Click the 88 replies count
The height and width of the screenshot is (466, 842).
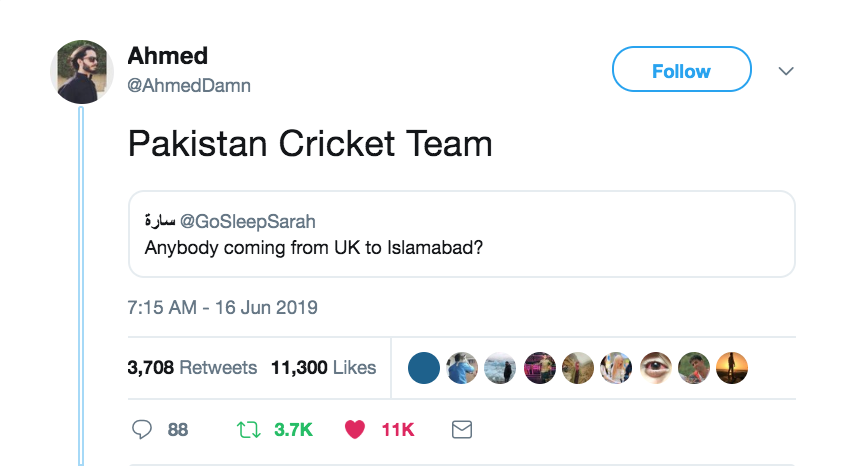point(178,429)
